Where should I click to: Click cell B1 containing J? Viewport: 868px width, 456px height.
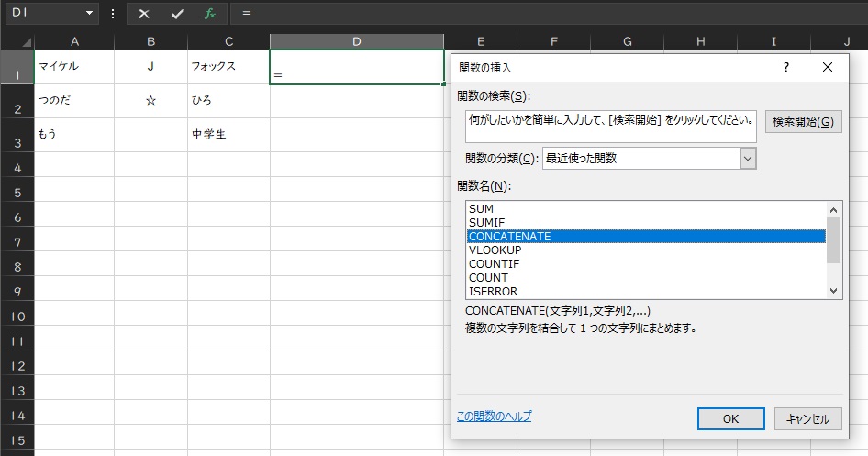[151, 67]
